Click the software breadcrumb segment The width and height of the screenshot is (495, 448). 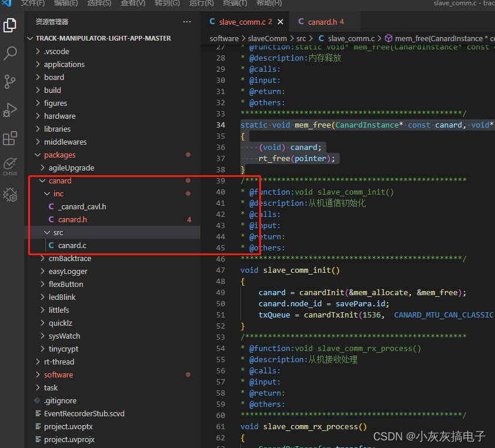(224, 39)
